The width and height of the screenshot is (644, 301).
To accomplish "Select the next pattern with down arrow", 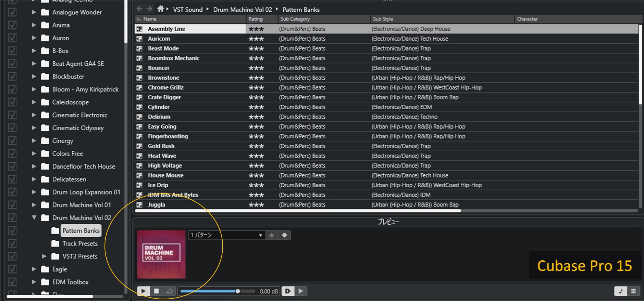I will coord(284,235).
